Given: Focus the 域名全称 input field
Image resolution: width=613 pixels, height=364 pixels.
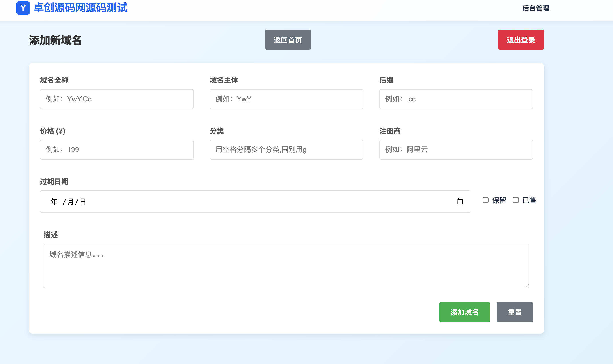Looking at the screenshot, I should pyautogui.click(x=117, y=99).
